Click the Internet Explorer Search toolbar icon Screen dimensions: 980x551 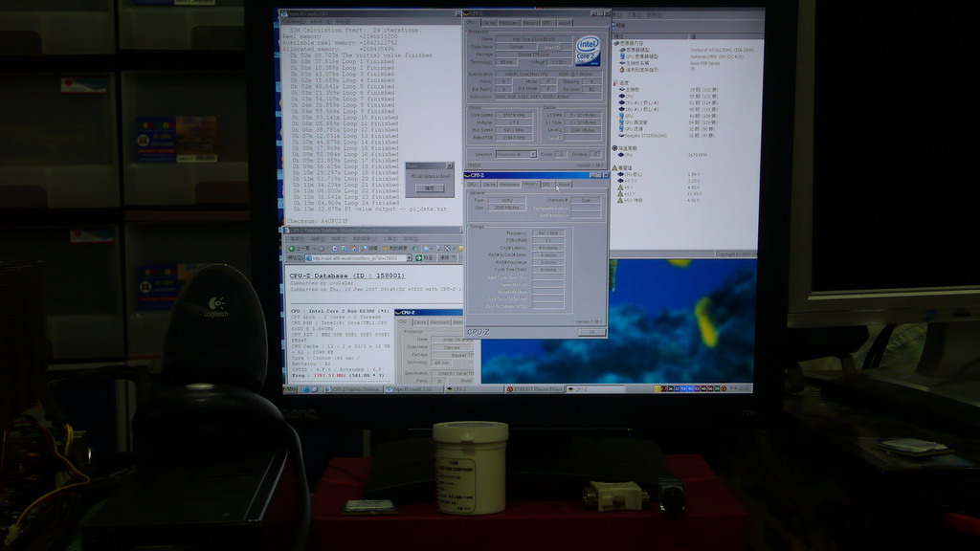click(x=365, y=248)
